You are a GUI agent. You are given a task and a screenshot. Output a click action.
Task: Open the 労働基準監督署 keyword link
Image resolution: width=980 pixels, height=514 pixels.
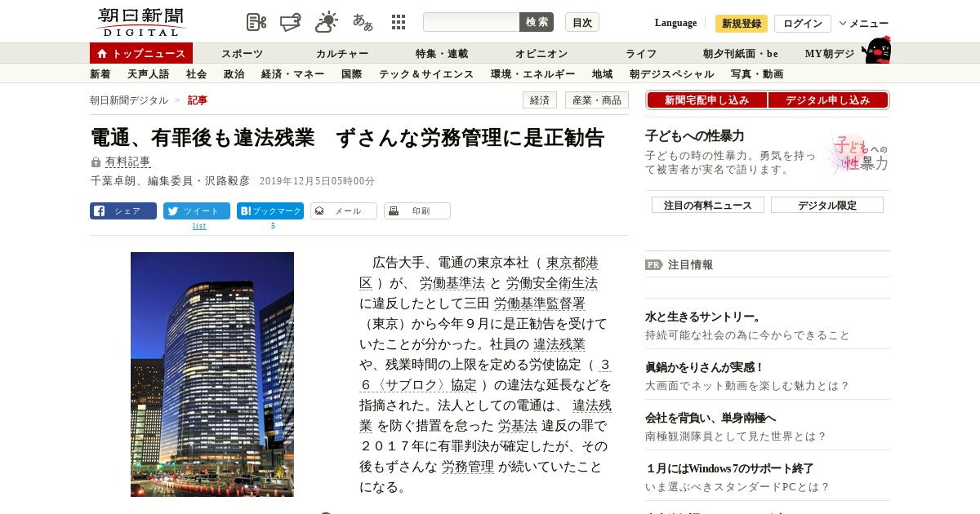[540, 304]
